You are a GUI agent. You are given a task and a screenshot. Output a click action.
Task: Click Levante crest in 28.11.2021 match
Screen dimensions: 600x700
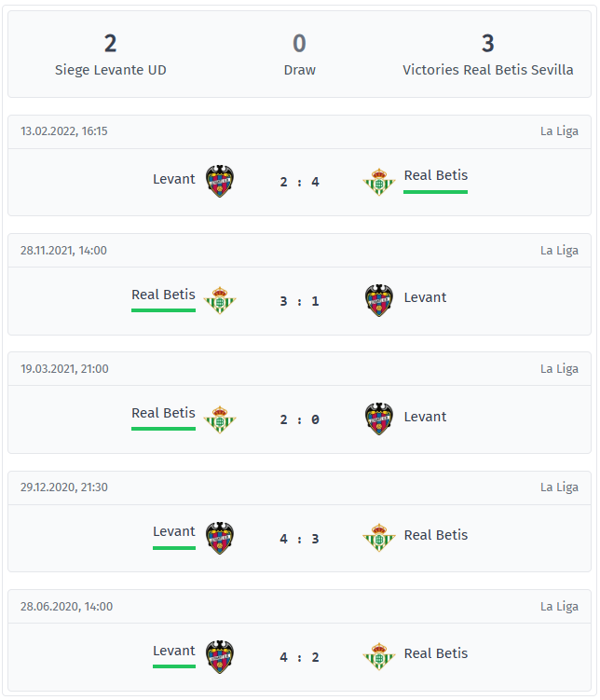coord(379,300)
